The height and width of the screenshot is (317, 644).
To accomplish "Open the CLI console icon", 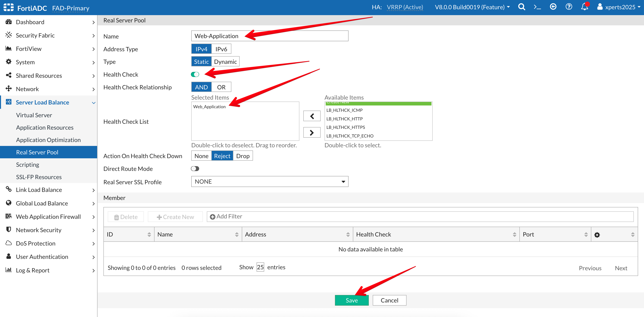I will [537, 7].
